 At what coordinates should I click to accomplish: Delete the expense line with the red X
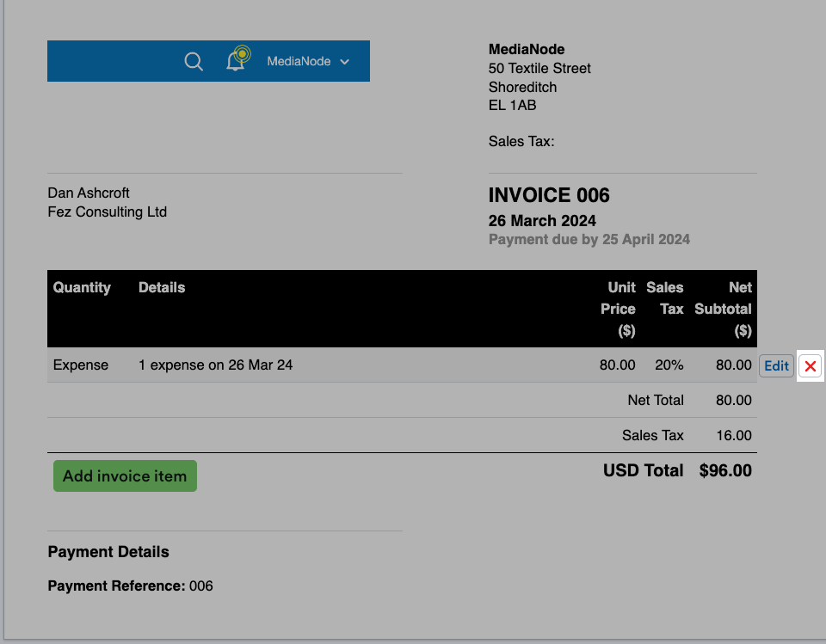click(810, 365)
